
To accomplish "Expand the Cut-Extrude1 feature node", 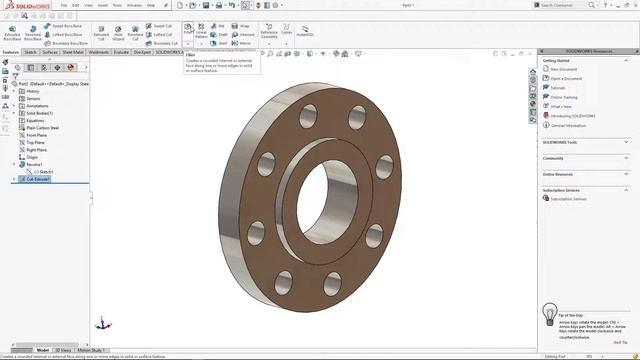I will click(14, 179).
